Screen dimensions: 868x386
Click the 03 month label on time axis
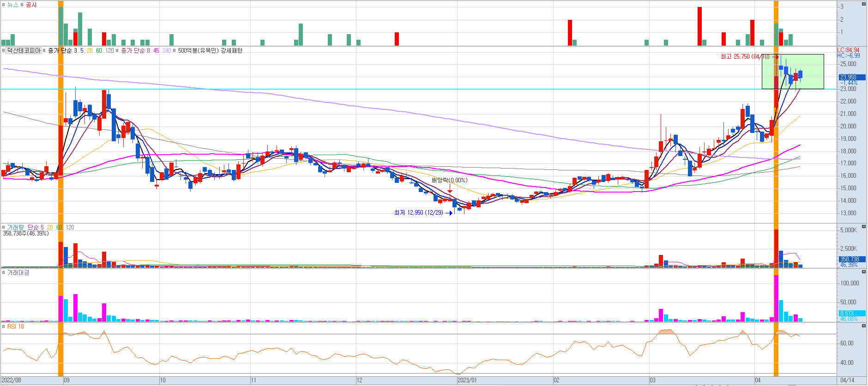[652, 380]
